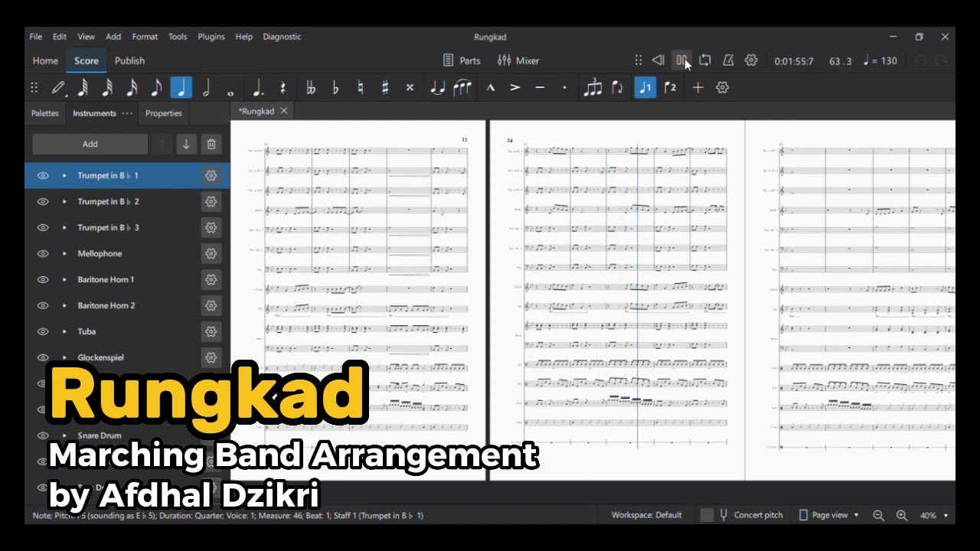
Task: Open the File menu
Action: tap(36, 37)
